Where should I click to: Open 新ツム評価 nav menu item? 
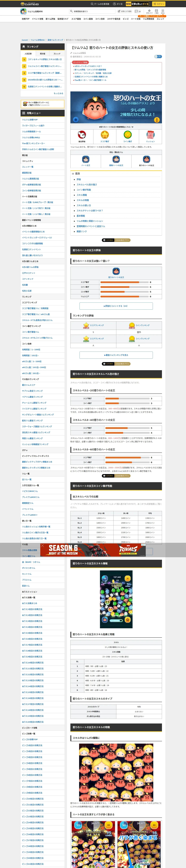[50, 19]
